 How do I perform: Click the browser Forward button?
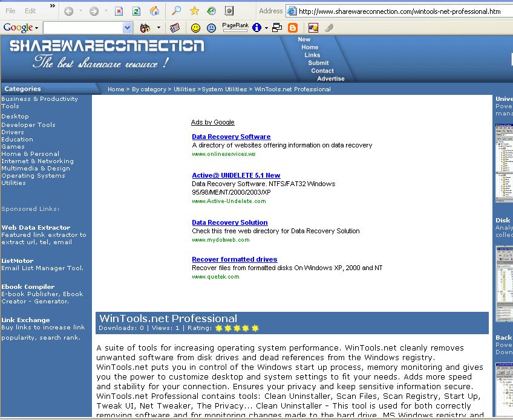tap(94, 11)
